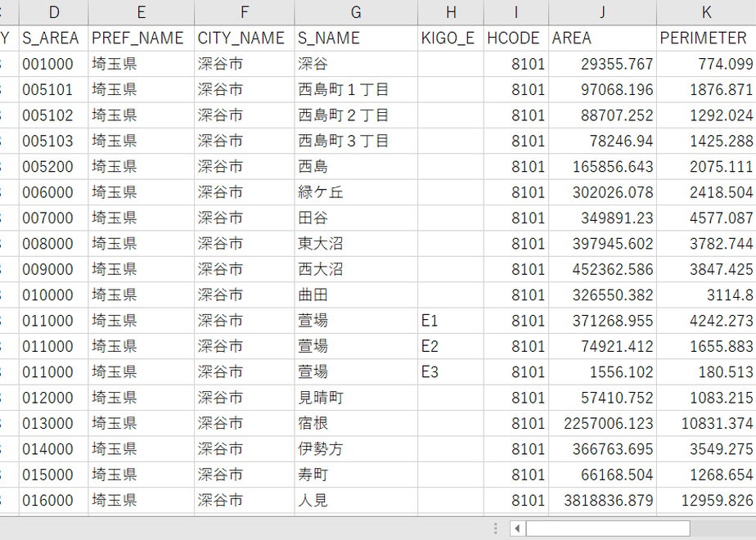Click S_NAME cell 西大沼
The width and height of the screenshot is (756, 540).
pos(356,269)
